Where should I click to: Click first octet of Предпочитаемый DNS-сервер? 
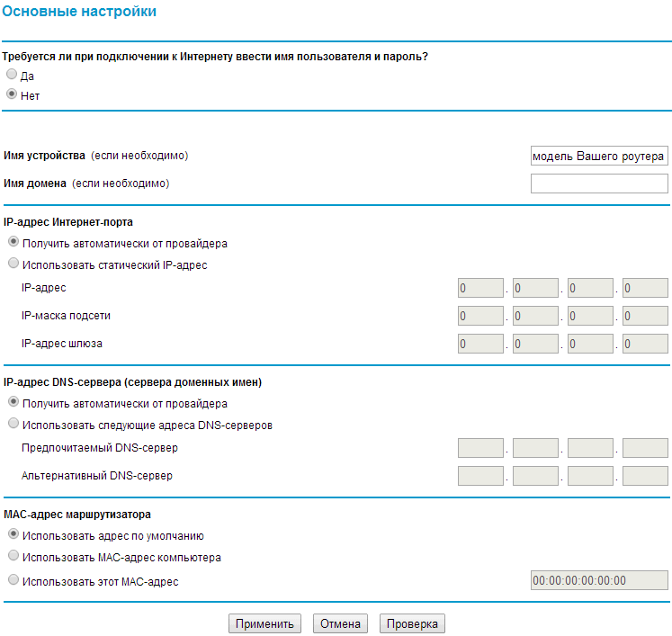tap(480, 448)
